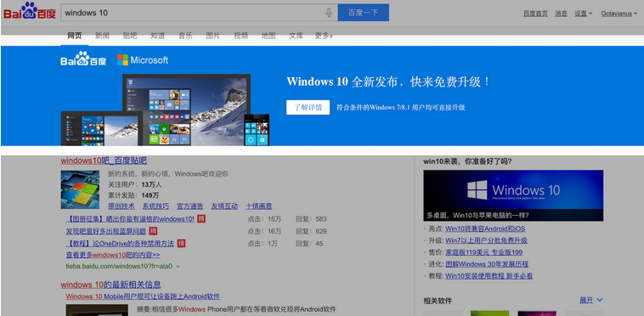Click the banner headline Windows 10 全新发布
This screenshot has height=316, width=644.
388,82
